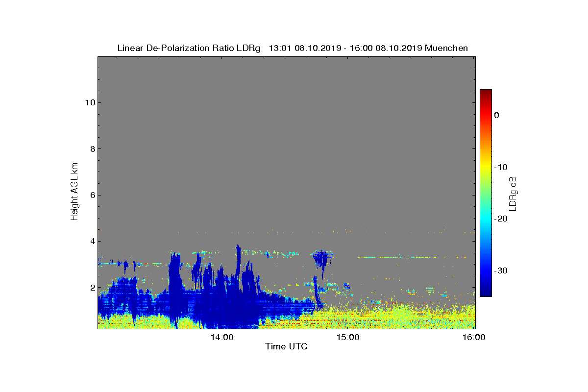Click the height tick label 2
Viewport: 588px width, 392px height.
point(92,288)
